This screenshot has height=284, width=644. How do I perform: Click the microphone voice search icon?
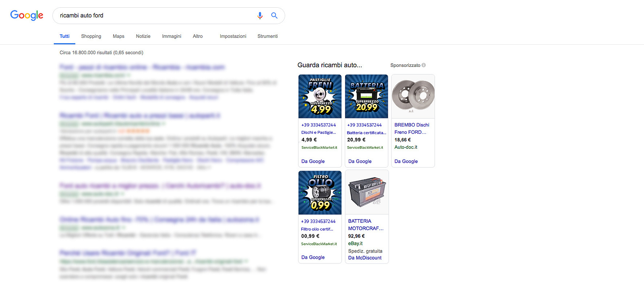point(260,16)
